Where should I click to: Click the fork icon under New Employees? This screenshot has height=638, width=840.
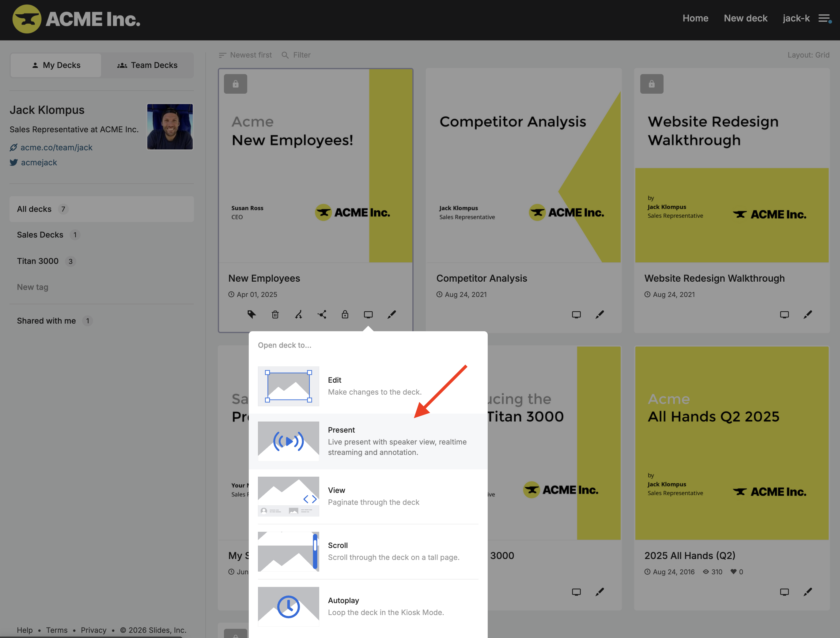pos(299,314)
